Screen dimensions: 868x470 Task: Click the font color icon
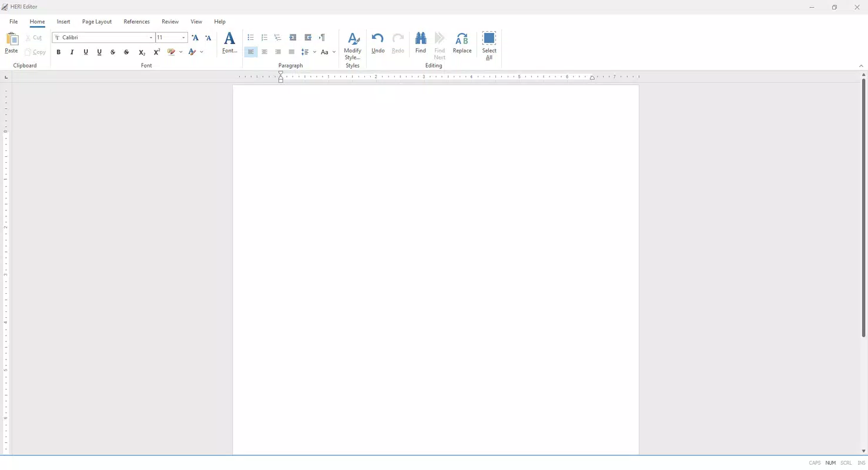[x=192, y=52]
